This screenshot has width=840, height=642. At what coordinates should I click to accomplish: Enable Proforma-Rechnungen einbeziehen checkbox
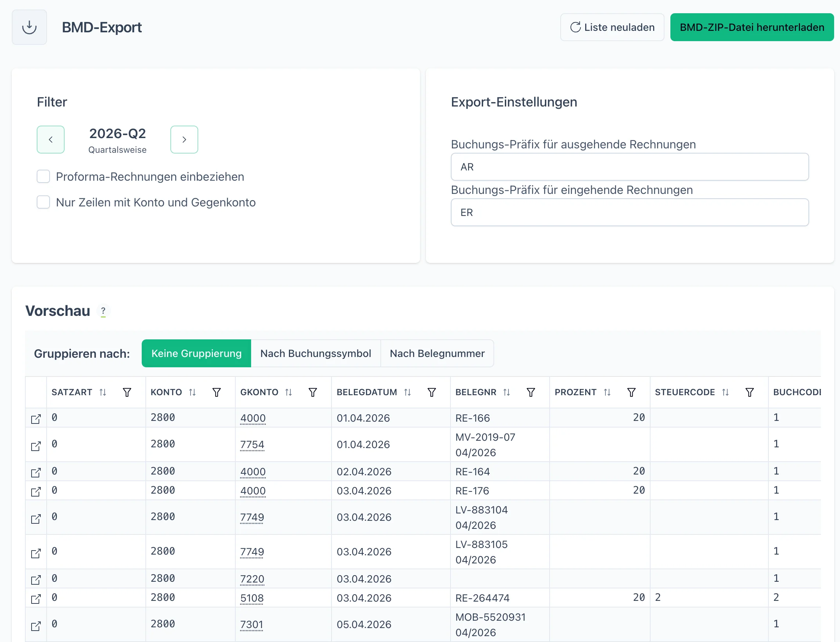coord(43,177)
